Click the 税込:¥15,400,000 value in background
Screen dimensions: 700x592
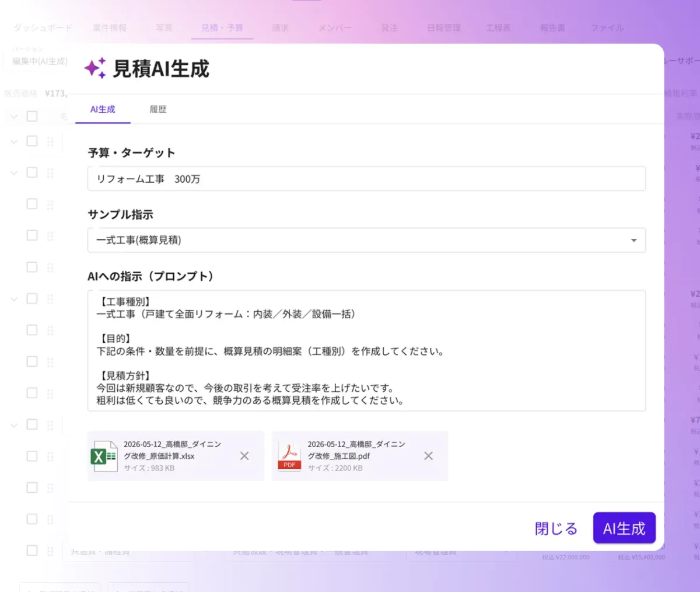[x=642, y=558]
